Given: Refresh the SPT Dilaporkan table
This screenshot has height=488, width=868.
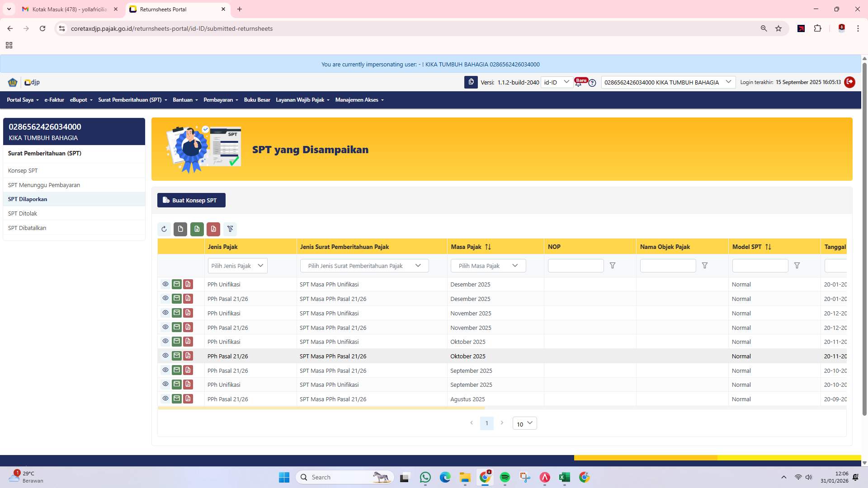Looking at the screenshot, I should coord(164,229).
